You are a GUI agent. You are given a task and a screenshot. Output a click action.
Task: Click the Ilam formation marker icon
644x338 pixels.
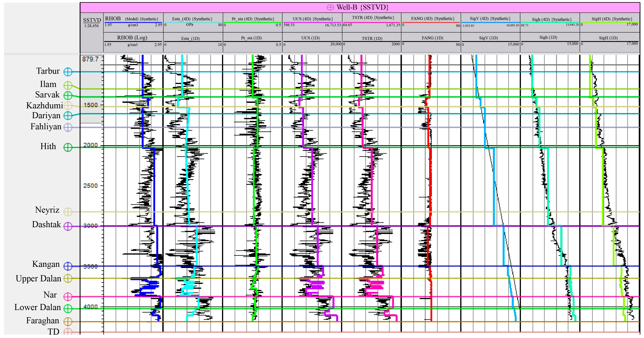(x=68, y=85)
